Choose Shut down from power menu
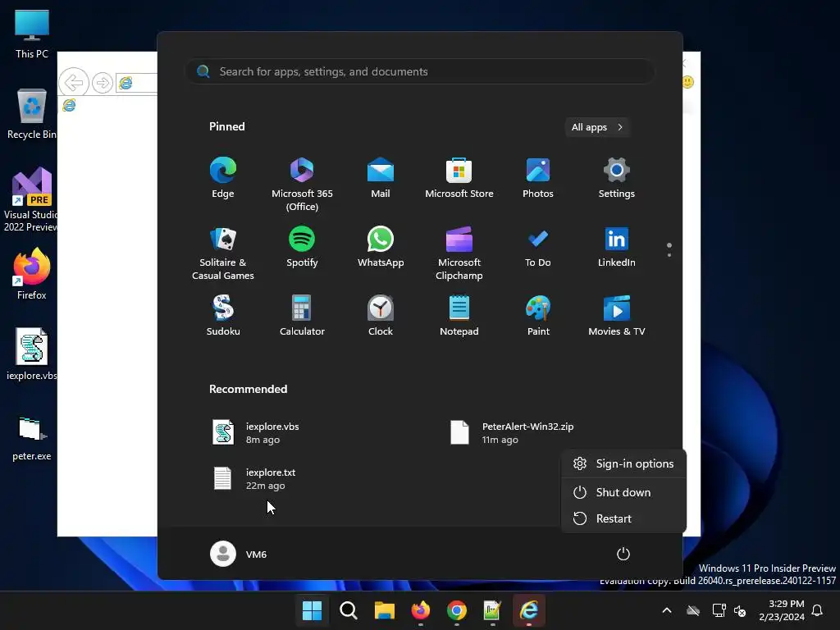840x630 pixels. coord(623,492)
